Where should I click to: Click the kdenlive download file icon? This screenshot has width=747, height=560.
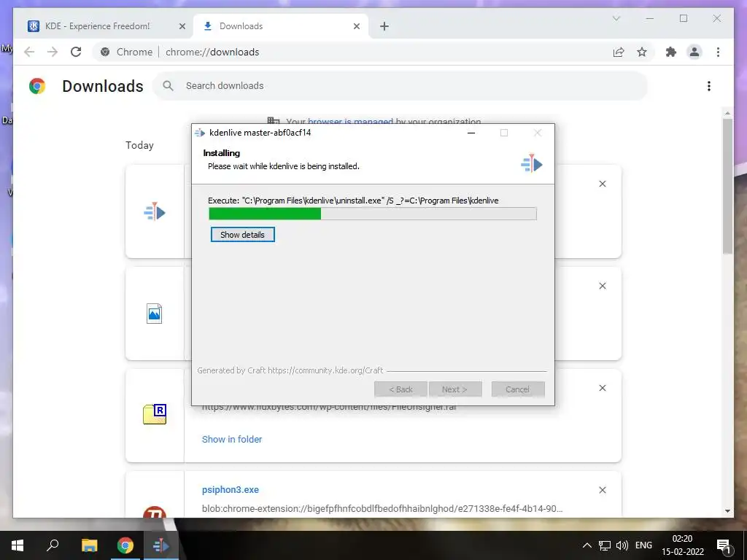pos(155,212)
